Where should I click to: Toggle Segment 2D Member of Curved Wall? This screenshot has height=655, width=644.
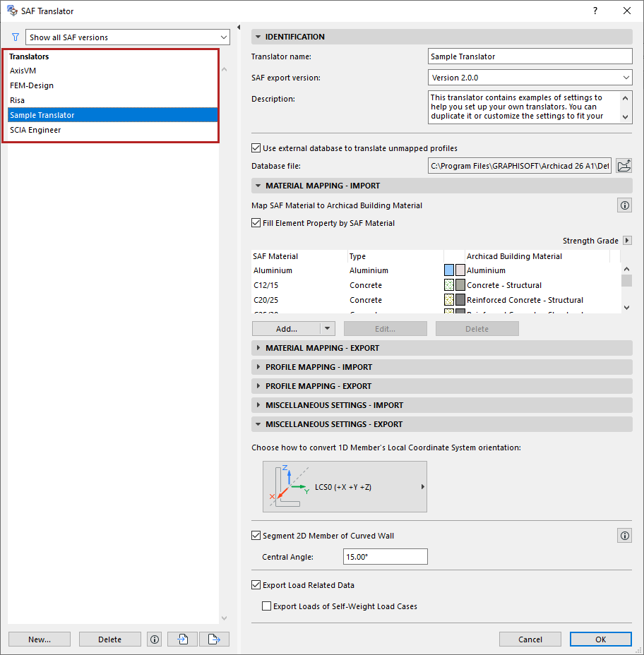tap(256, 535)
